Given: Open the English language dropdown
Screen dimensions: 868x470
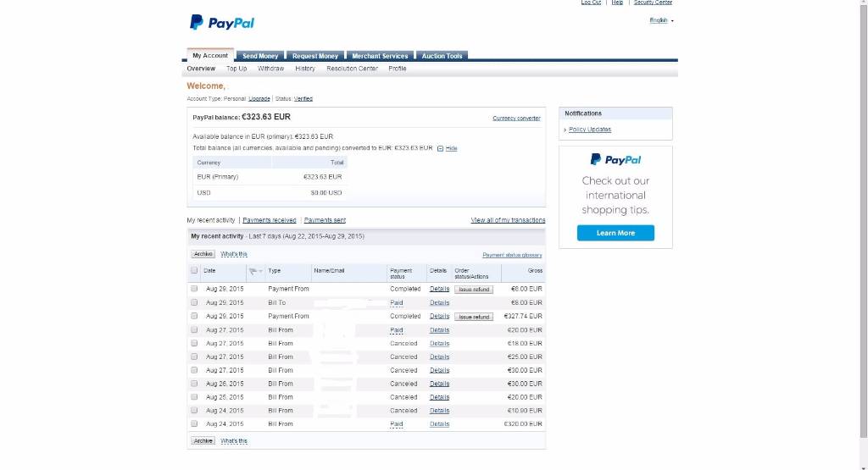Looking at the screenshot, I should [x=661, y=20].
